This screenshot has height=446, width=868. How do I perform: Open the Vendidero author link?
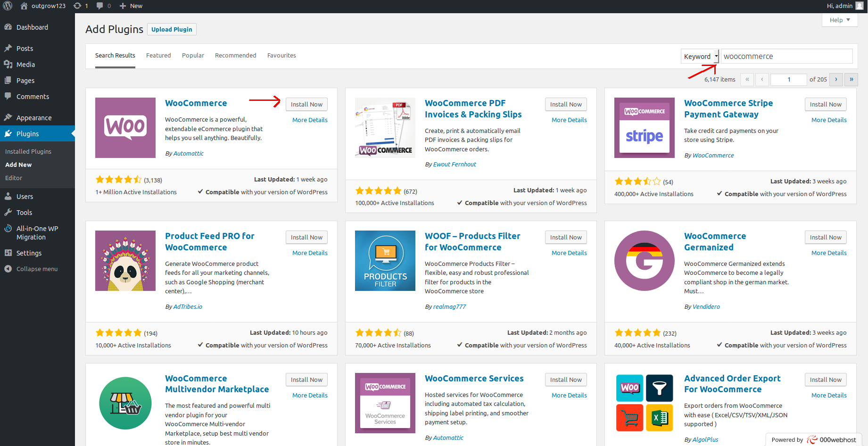pos(706,306)
